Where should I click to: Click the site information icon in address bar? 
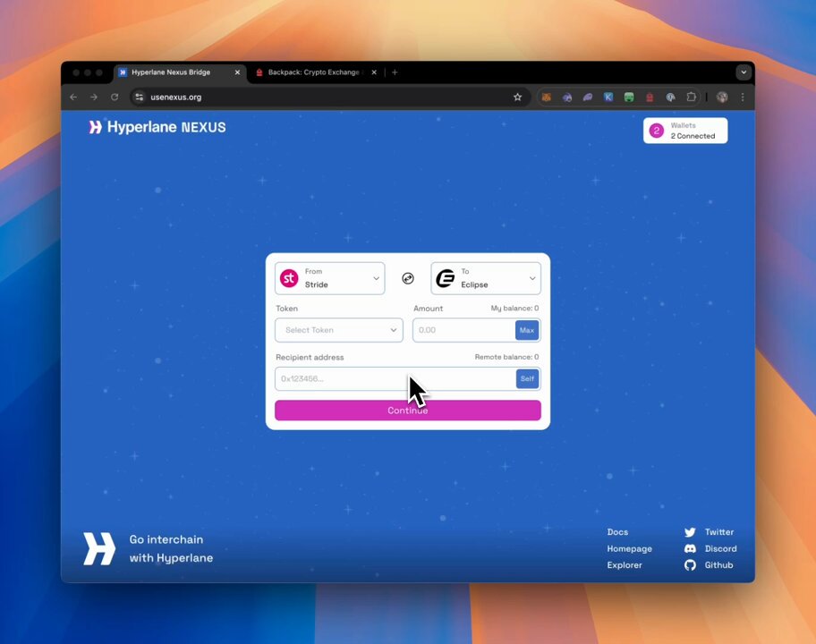point(139,97)
